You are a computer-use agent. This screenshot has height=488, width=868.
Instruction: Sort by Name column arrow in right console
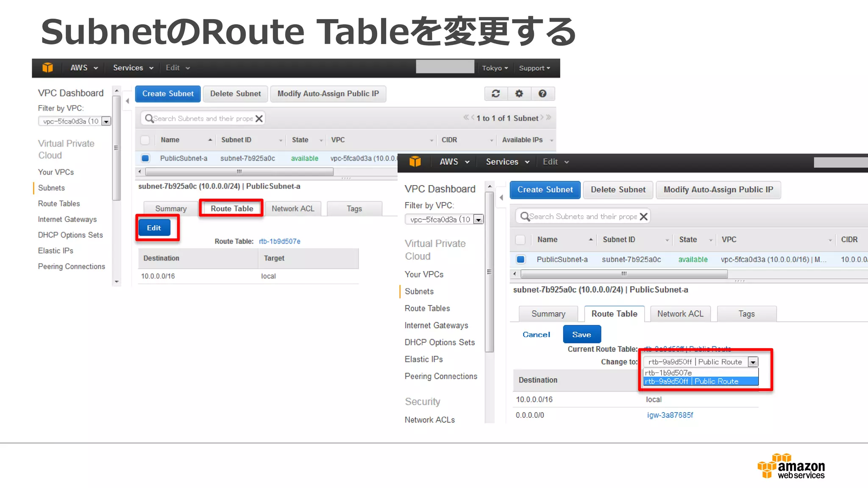[x=590, y=240]
